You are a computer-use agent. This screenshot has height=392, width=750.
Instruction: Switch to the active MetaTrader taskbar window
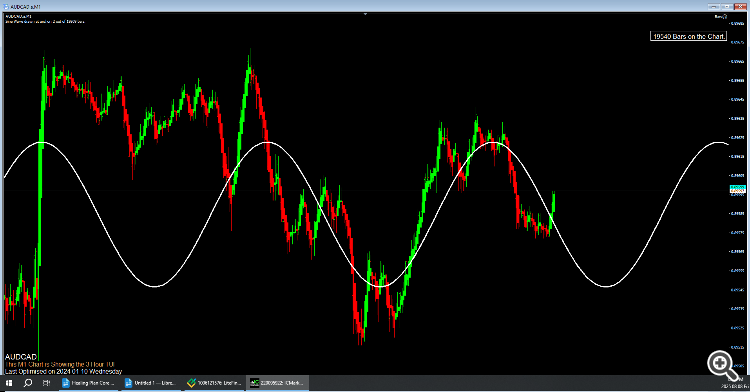(x=277, y=383)
